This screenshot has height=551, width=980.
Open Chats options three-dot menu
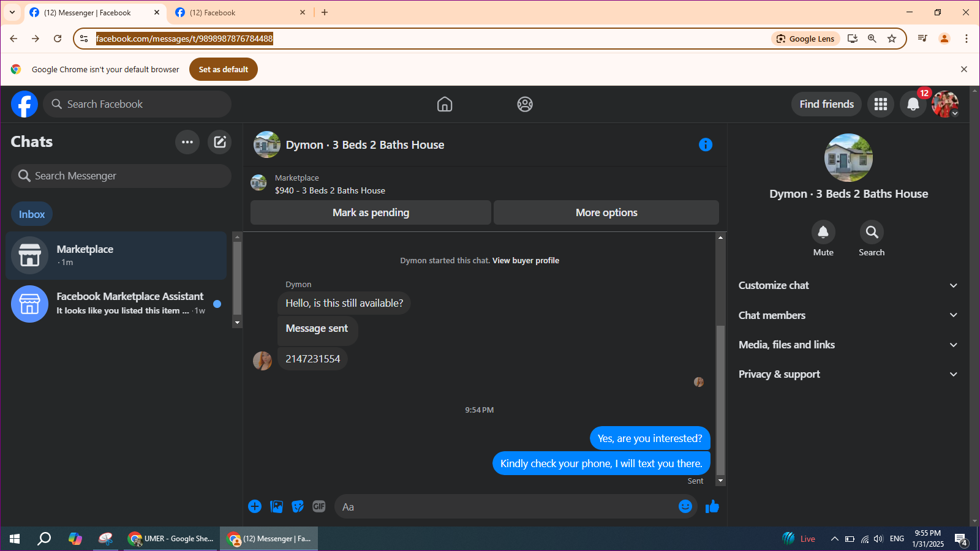click(187, 142)
